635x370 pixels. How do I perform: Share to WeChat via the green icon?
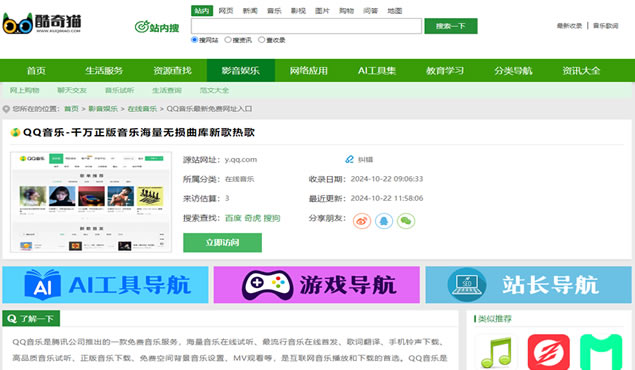click(x=406, y=221)
